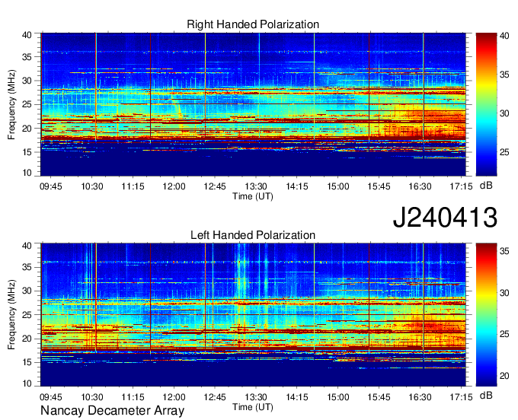The image size is (518, 420).
Task: Click the Left Handed Polarization plot title
Action: point(253,235)
